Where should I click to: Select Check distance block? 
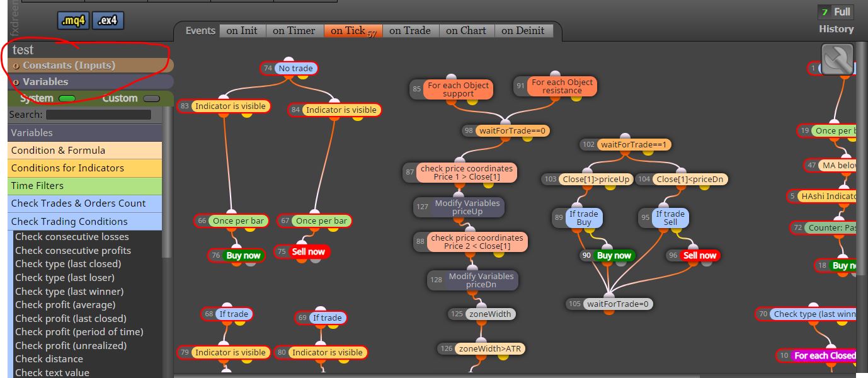pyautogui.click(x=49, y=359)
